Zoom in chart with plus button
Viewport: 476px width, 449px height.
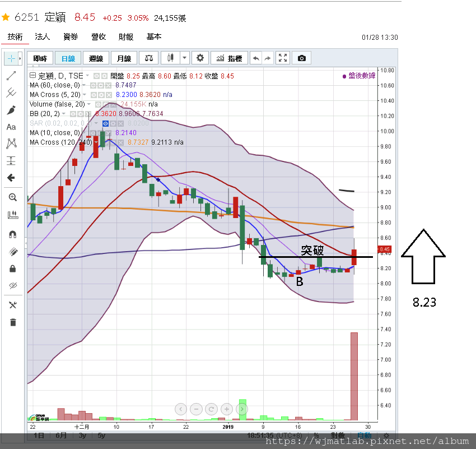[x=226, y=409]
